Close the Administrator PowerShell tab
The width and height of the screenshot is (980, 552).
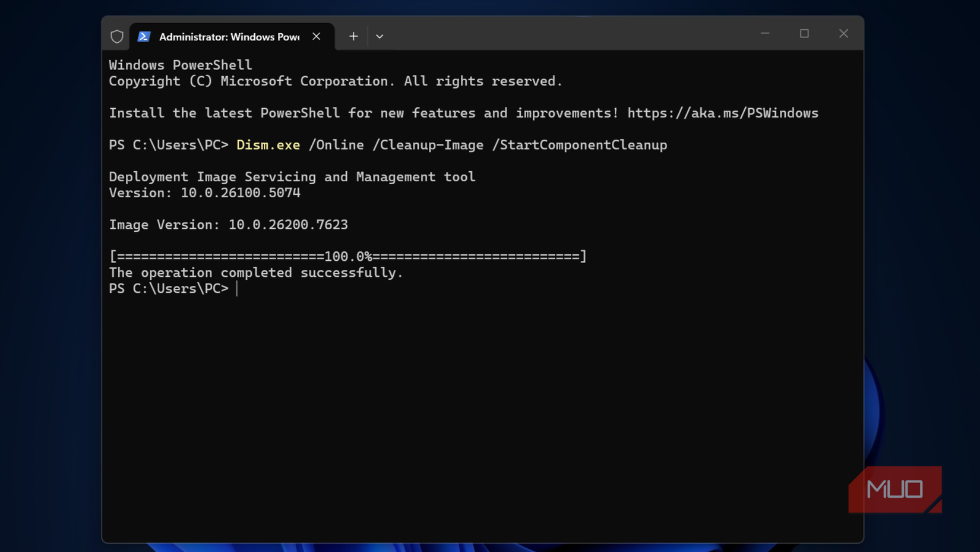[317, 37]
